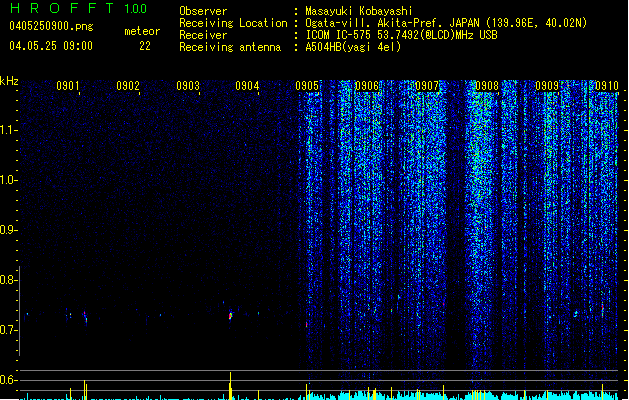Click the 0902 time marker

128,86
